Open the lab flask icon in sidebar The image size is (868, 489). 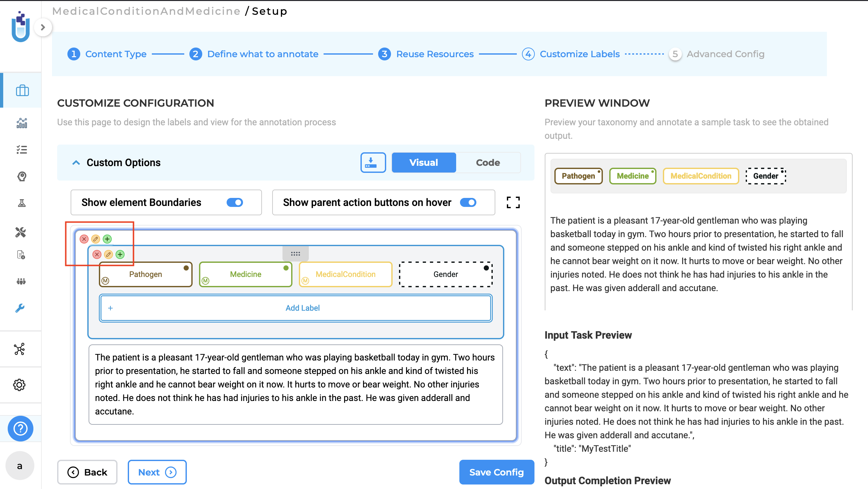click(22, 203)
